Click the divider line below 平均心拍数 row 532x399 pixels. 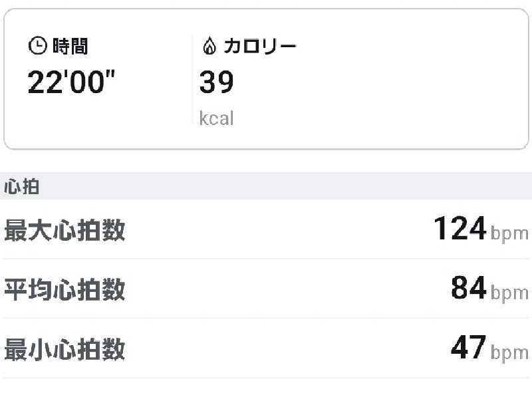266,318
